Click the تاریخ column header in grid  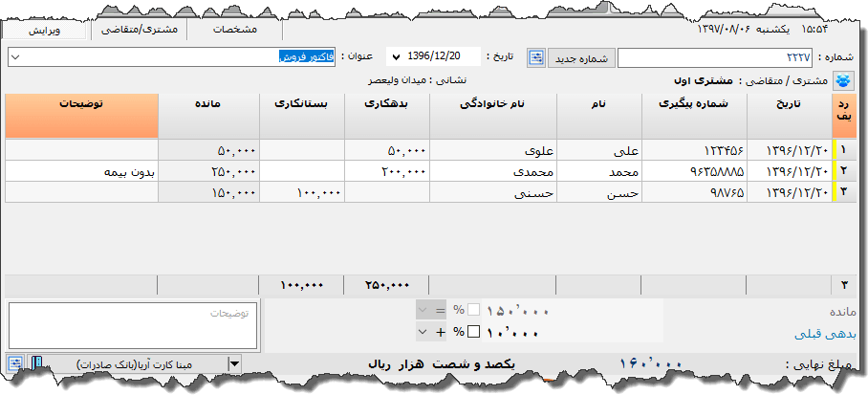coord(790,116)
